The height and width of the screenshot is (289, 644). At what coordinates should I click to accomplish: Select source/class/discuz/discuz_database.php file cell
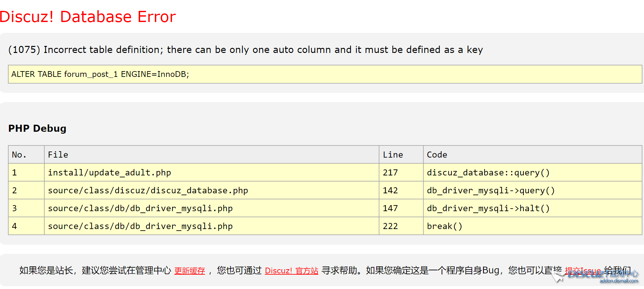tap(148, 190)
